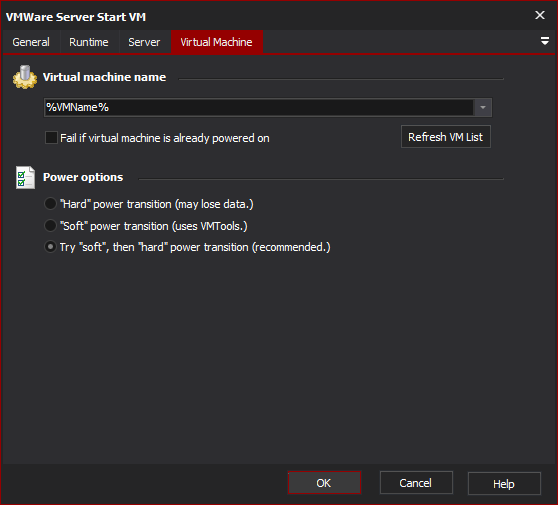The width and height of the screenshot is (558, 505).
Task: Go to the Server tab
Action: coord(144,42)
